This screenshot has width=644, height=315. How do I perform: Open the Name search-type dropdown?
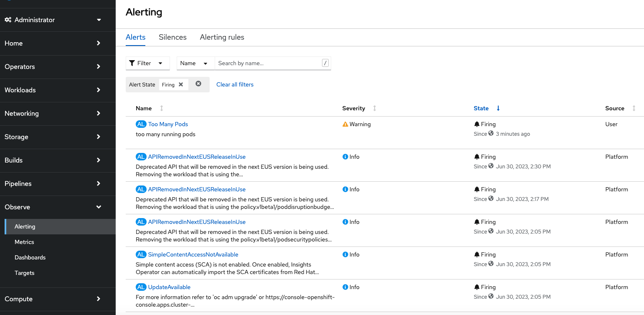(x=195, y=63)
